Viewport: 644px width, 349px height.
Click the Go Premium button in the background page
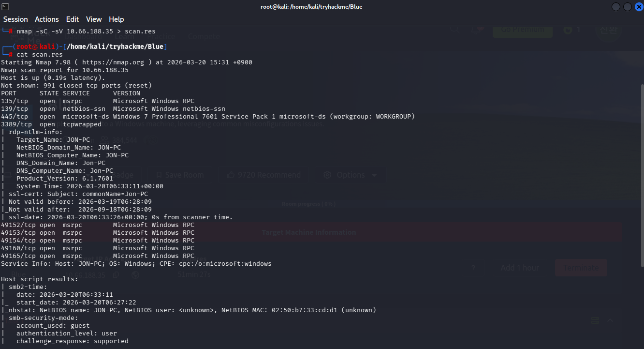click(522, 30)
